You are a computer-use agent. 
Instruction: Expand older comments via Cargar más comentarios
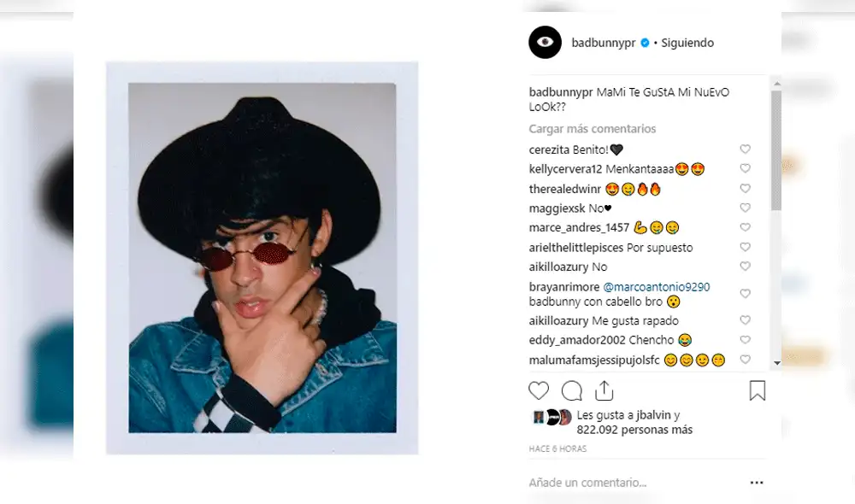[x=592, y=128]
